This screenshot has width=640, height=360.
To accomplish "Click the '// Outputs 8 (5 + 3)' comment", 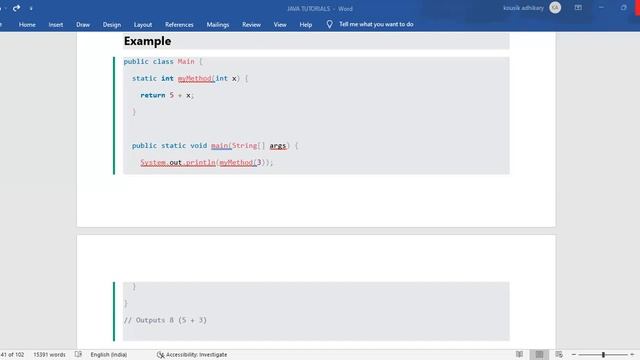I will click(165, 320).
